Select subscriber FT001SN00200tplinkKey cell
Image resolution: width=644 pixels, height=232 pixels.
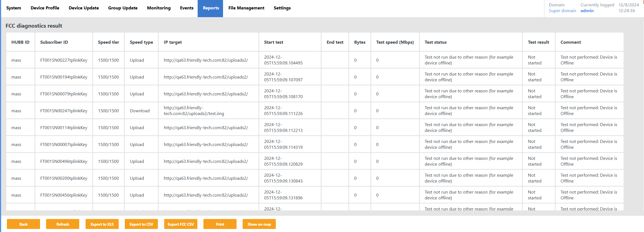(64, 178)
